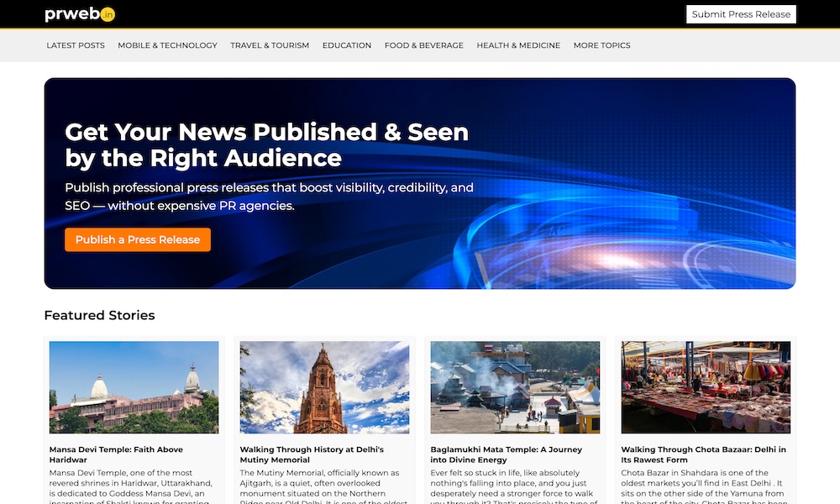
Task: Open the MORE TOPICS dropdown
Action: click(x=601, y=45)
